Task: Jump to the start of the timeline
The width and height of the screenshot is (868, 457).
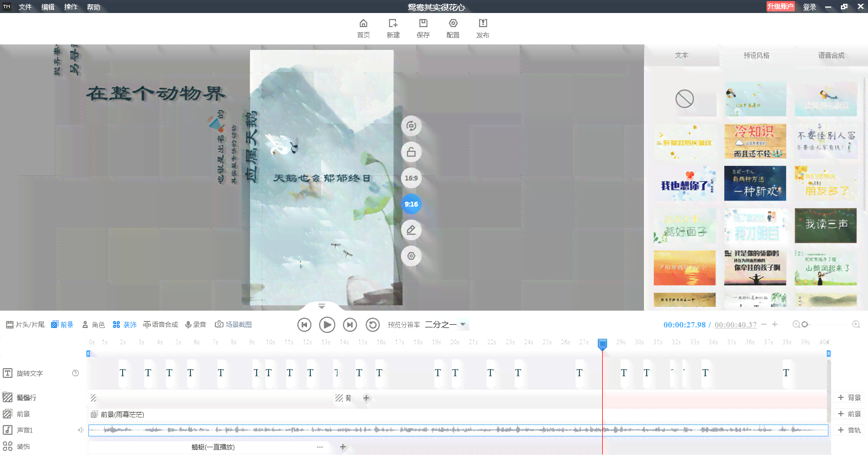Action: [304, 325]
